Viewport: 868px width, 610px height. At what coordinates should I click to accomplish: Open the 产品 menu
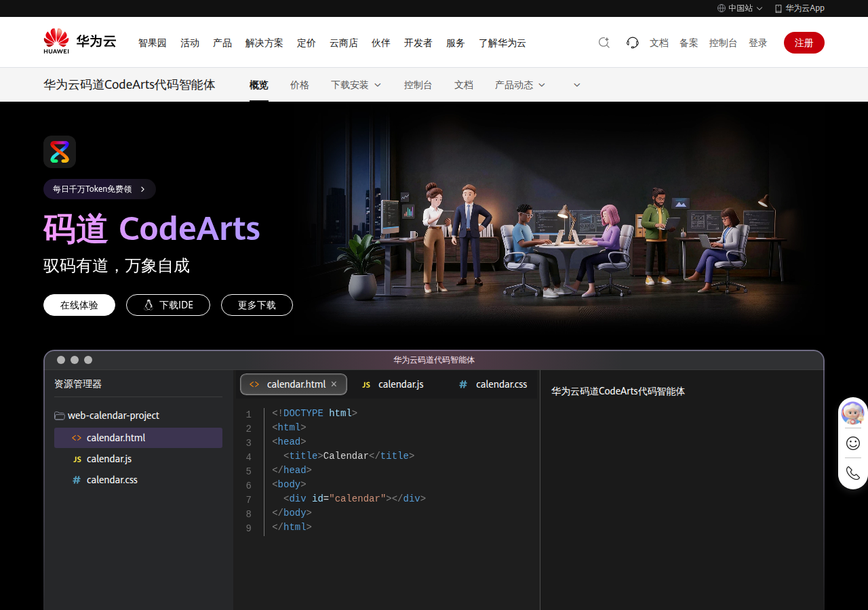(x=222, y=43)
